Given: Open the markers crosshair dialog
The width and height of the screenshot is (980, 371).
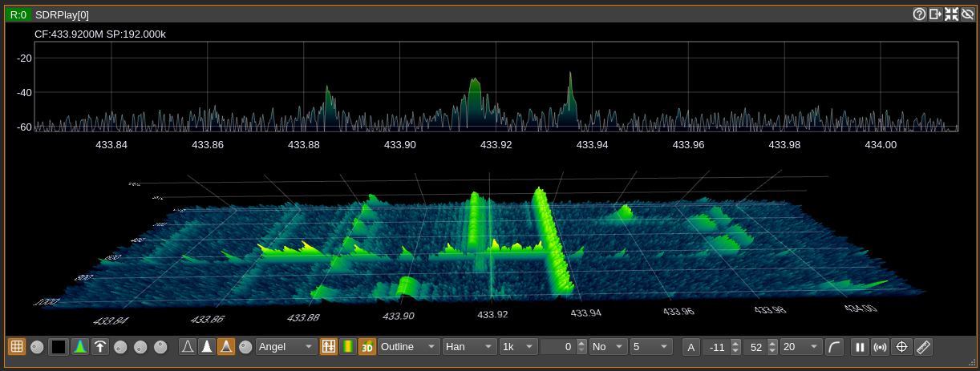Looking at the screenshot, I should point(901,347).
